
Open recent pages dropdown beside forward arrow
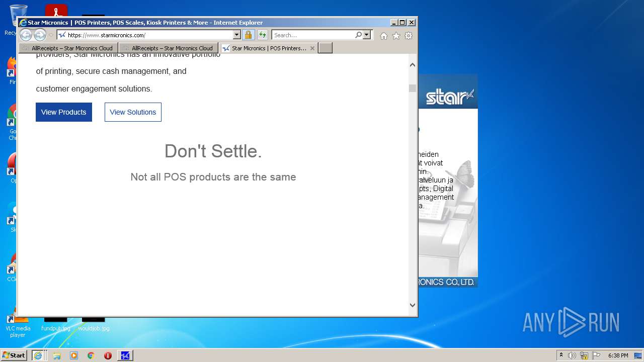pos(51,35)
